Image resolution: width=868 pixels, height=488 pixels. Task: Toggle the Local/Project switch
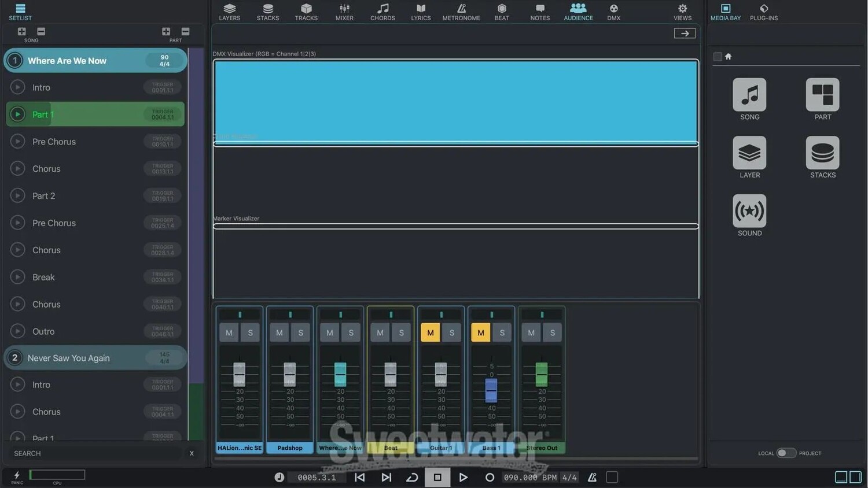pos(786,453)
